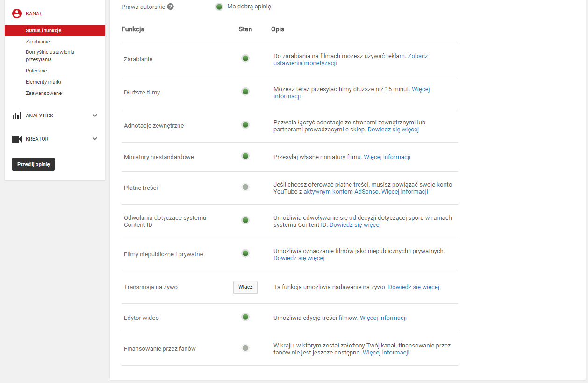Click the green status dot for Edytor wideo
The image size is (588, 383).
point(245,317)
